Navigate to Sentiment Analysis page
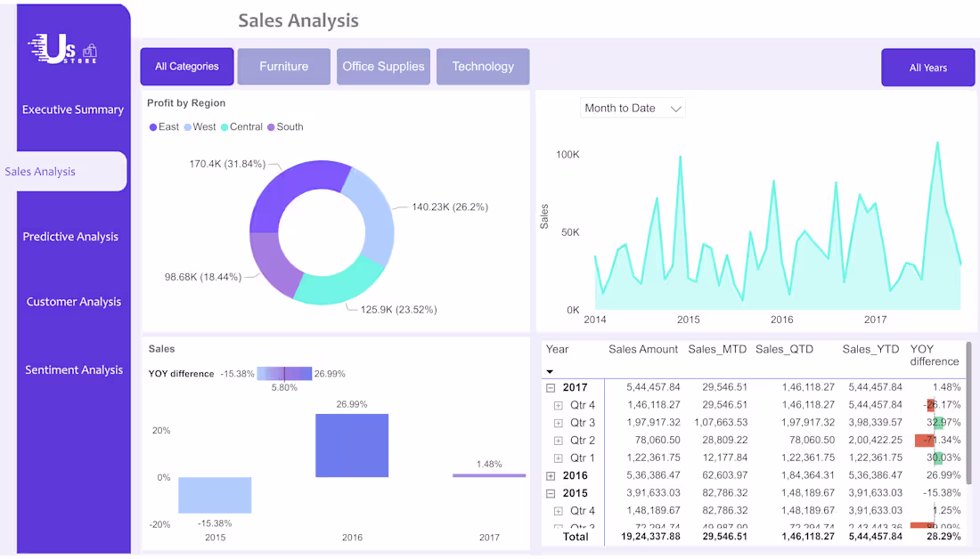This screenshot has width=980, height=559. click(74, 369)
